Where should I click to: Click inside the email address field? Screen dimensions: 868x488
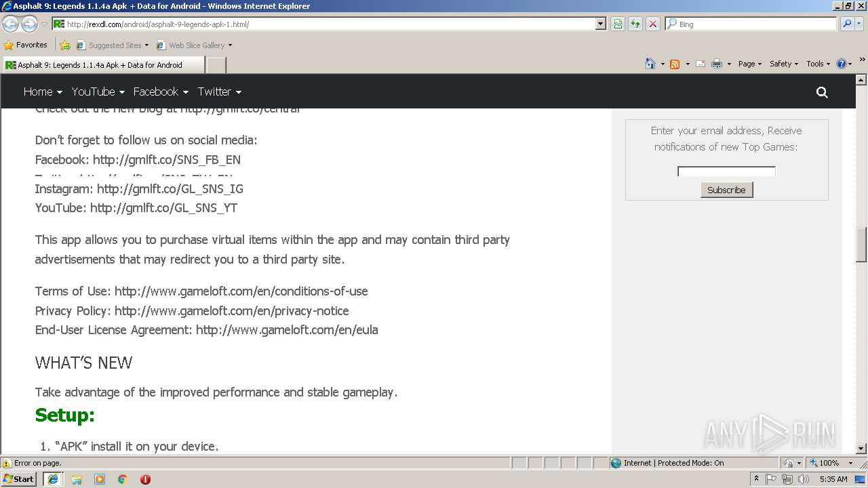726,171
